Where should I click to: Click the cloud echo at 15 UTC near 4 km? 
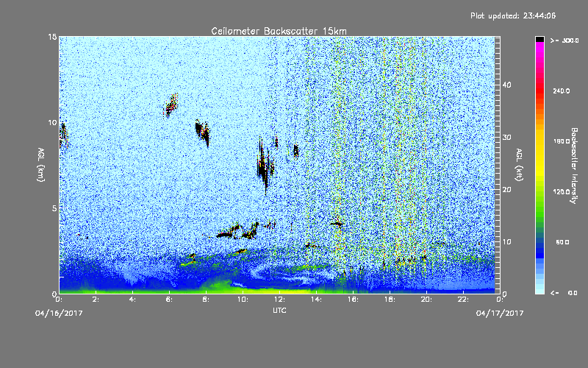tap(337, 224)
